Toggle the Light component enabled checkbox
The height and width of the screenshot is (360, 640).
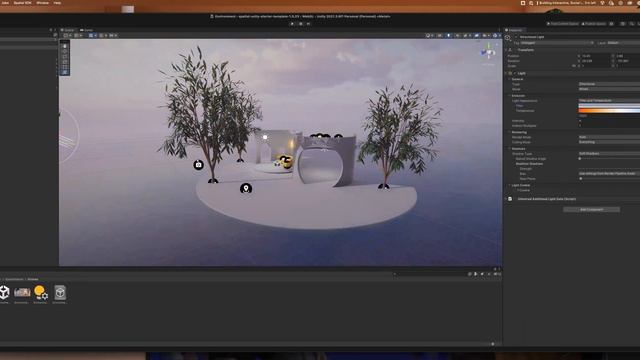pos(515,73)
